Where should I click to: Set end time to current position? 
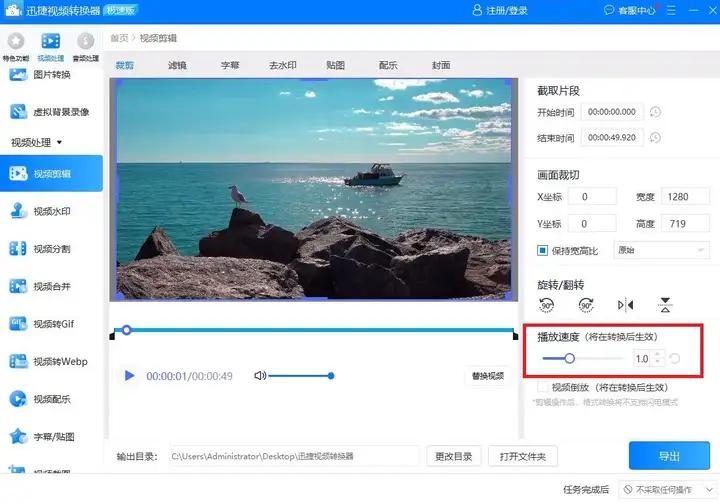point(655,138)
